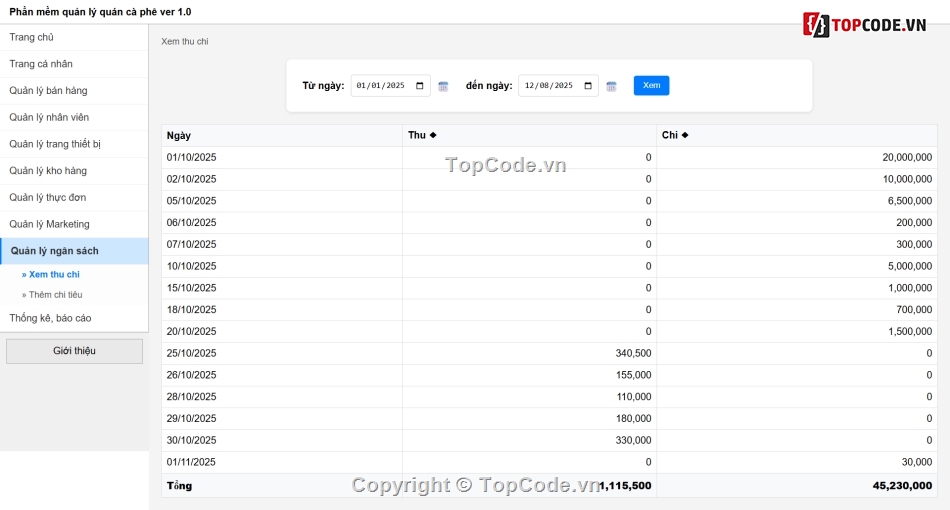This screenshot has height=510, width=950.
Task: Open calendar picker inside đến ngày date field
Action: (588, 85)
